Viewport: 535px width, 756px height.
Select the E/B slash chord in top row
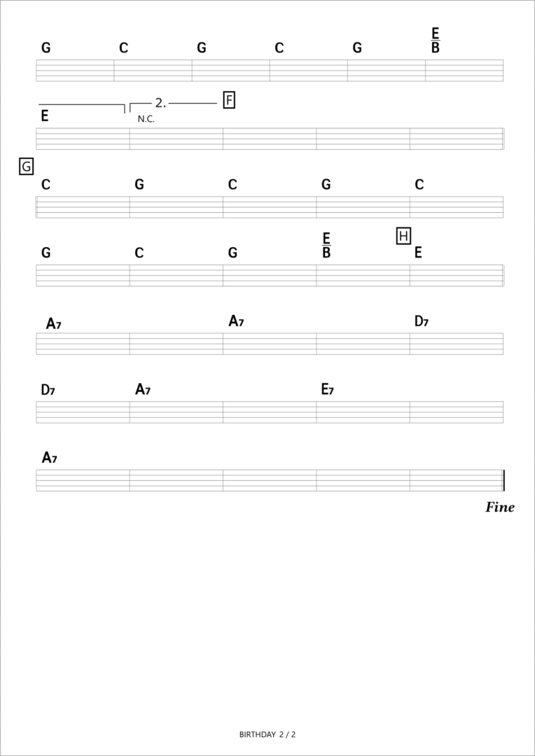coord(435,41)
